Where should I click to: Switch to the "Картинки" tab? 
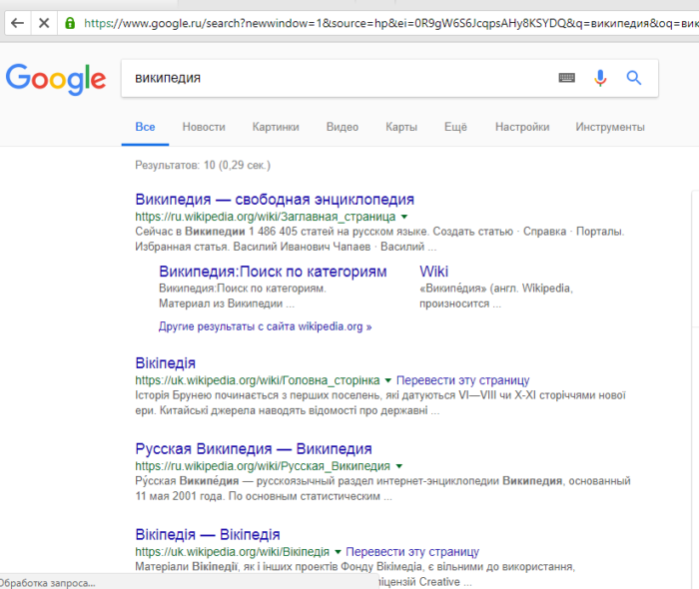(275, 127)
